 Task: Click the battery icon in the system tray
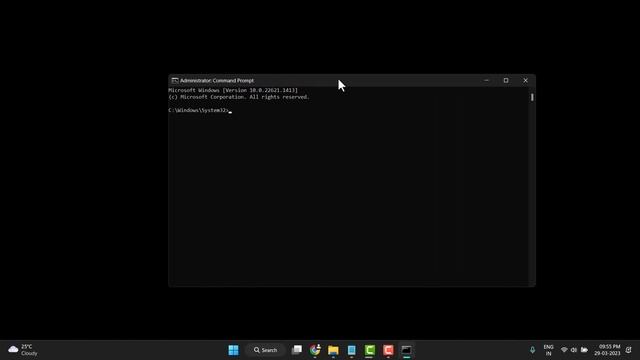click(x=584, y=350)
